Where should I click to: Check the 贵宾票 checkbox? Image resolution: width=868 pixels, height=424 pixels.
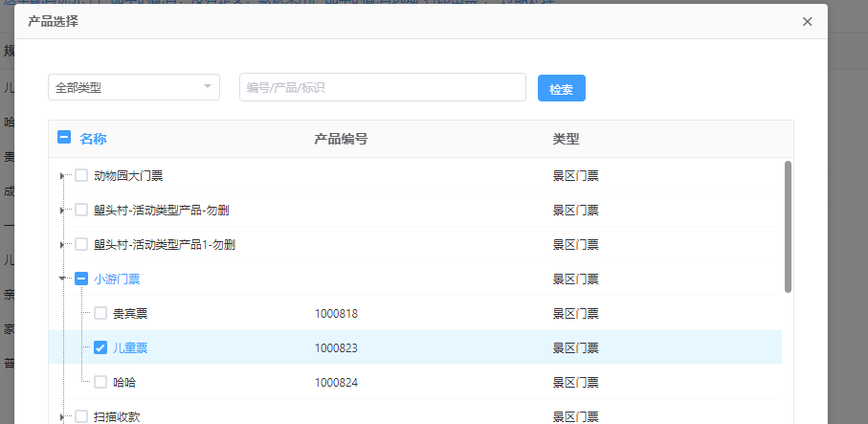point(100,313)
